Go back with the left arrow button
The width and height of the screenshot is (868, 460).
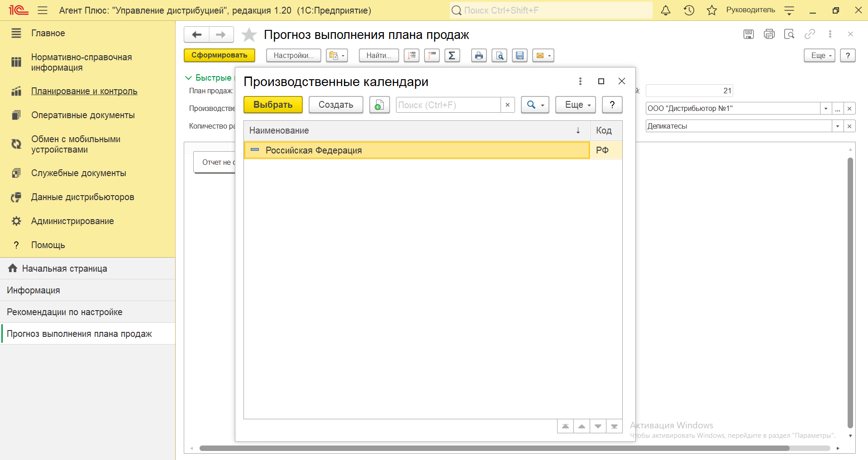(196, 35)
